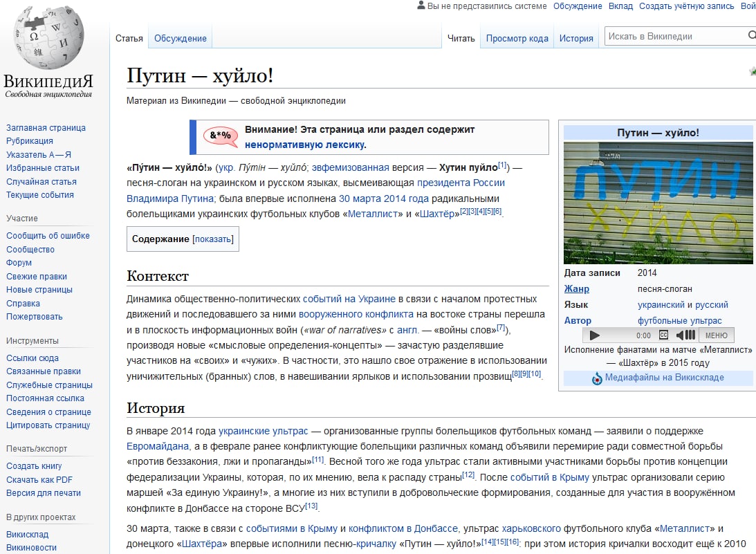Screen dimensions: 756x554
Task: Open событий на Украине link
Action: click(x=349, y=299)
